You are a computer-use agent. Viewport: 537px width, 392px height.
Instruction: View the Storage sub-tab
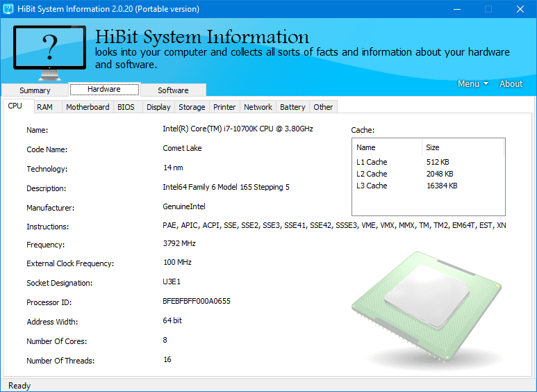point(192,107)
